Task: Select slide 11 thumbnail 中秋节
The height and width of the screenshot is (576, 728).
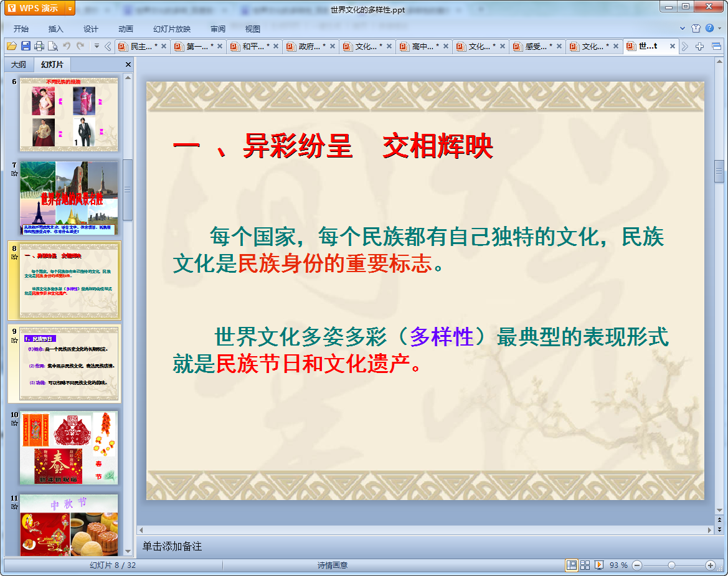Action: click(69, 525)
